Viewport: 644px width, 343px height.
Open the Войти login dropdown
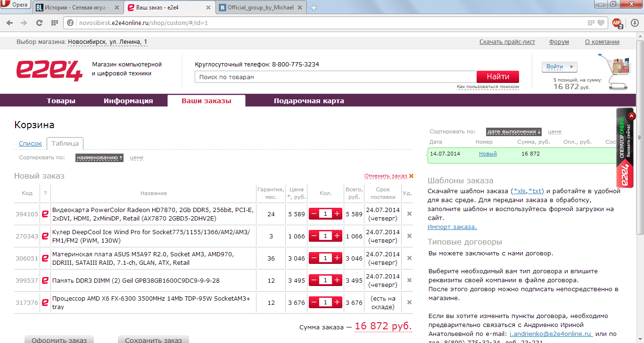pos(559,67)
